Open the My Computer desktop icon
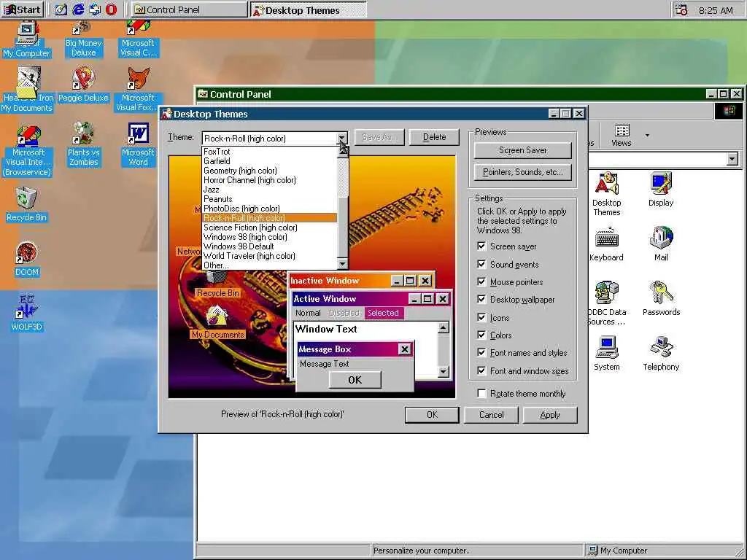747x560 pixels. click(27, 40)
